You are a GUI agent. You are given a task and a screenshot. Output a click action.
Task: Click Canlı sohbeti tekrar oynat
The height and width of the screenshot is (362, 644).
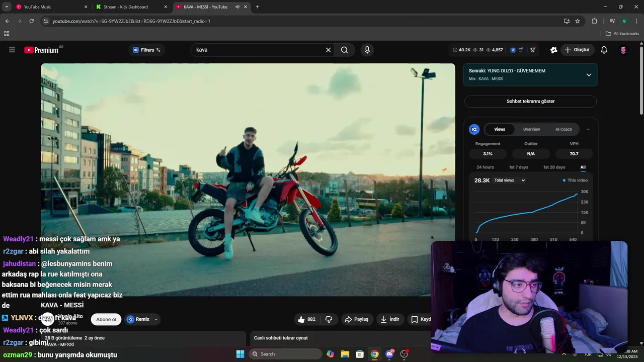(281, 338)
